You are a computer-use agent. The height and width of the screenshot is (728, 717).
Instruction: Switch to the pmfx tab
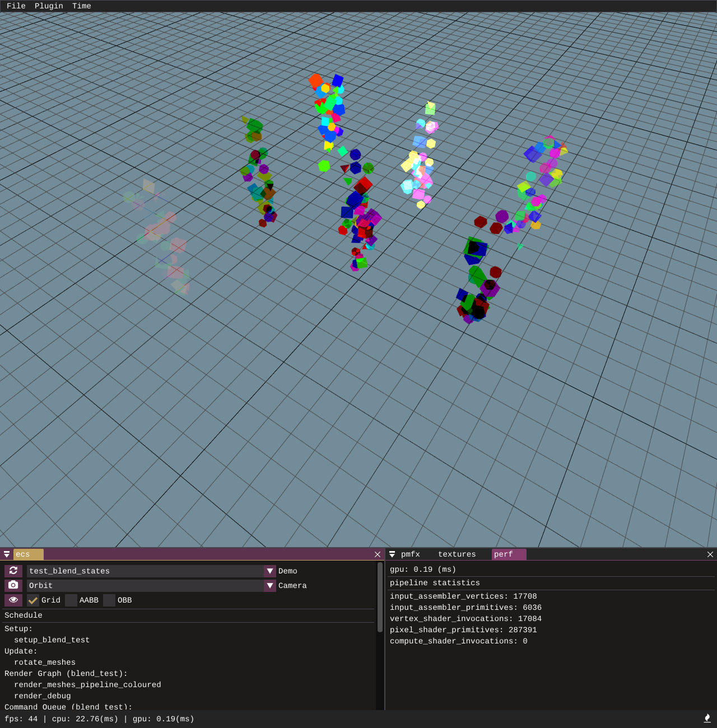411,554
